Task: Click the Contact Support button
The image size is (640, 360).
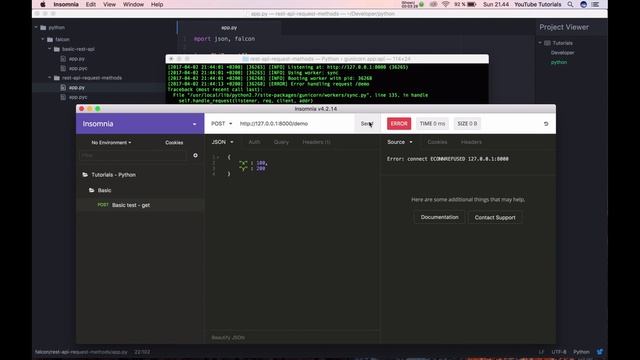Action: [x=495, y=217]
